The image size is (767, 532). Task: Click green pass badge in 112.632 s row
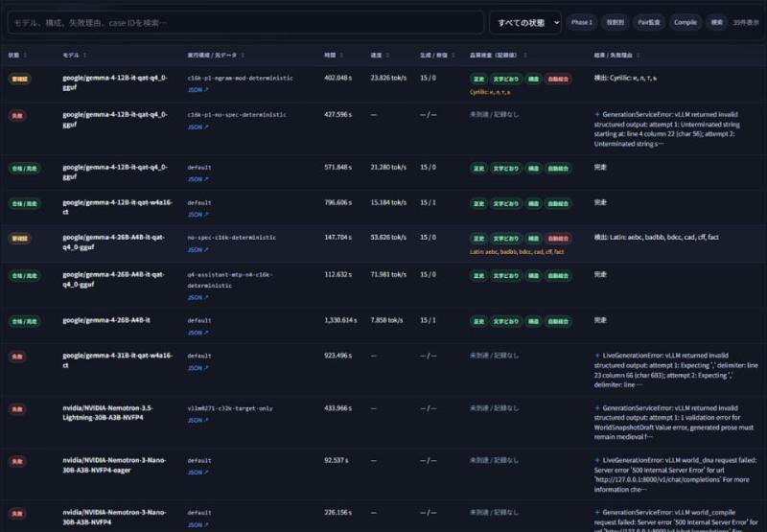click(x=24, y=276)
